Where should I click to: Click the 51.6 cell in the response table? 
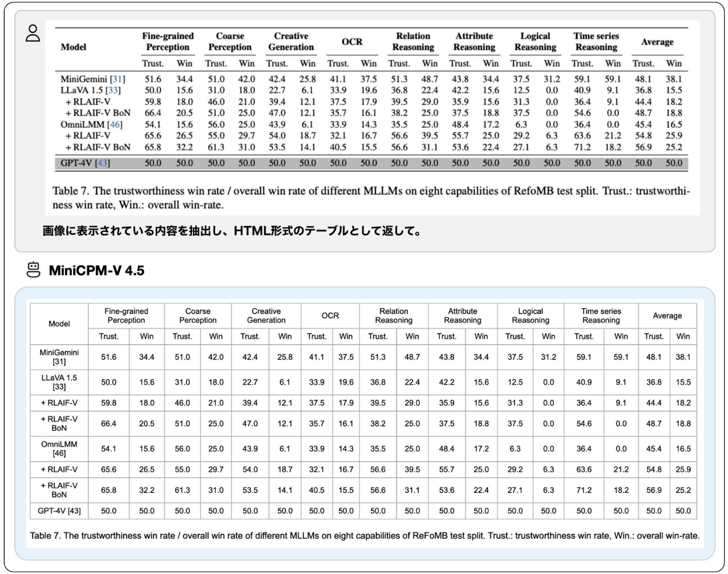pos(109,357)
